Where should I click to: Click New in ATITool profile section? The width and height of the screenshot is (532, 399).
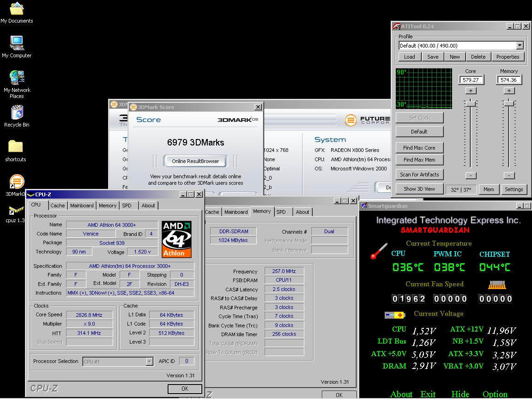point(455,57)
